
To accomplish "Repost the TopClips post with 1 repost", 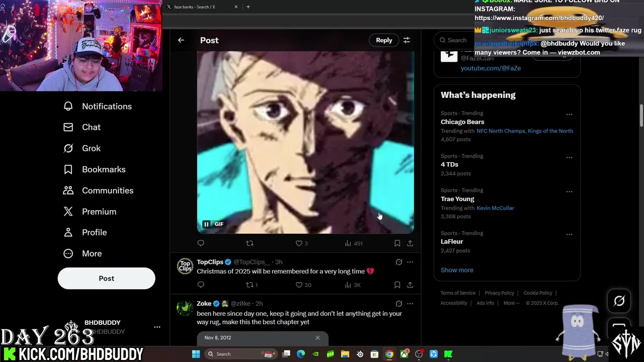I will 252,285.
